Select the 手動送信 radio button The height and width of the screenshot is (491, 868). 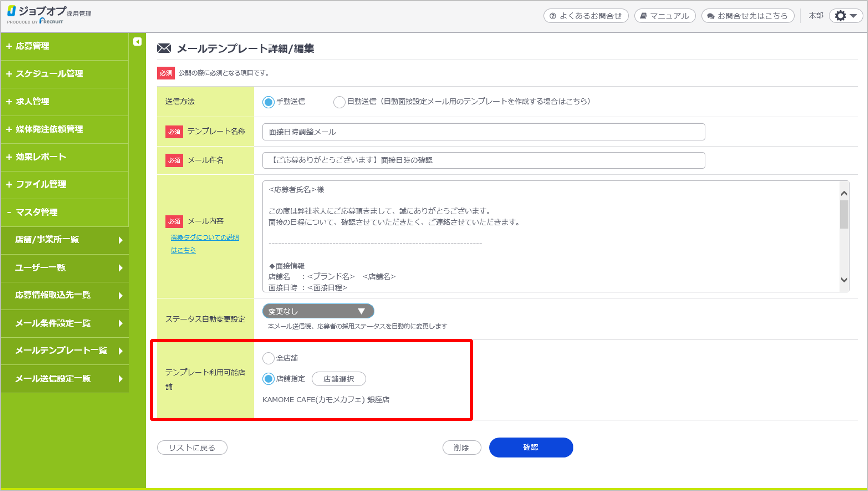[268, 102]
